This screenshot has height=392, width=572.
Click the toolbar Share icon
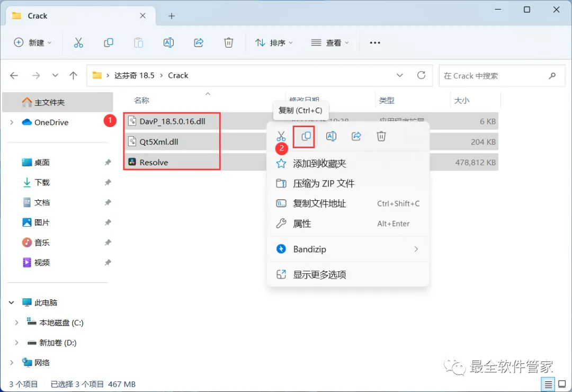click(x=199, y=43)
